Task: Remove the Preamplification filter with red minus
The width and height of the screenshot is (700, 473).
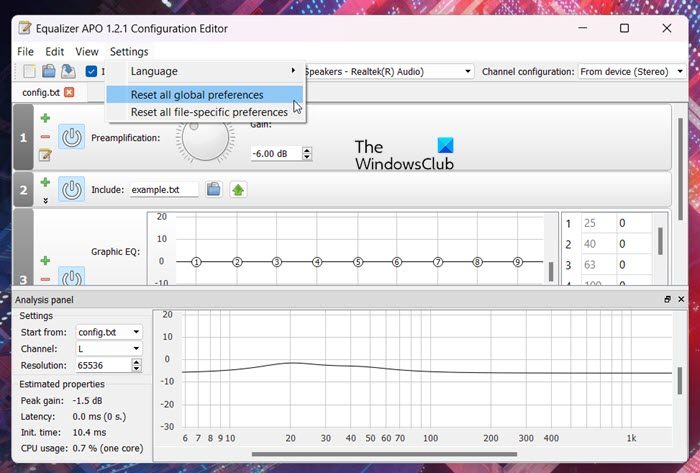Action: pos(45,137)
